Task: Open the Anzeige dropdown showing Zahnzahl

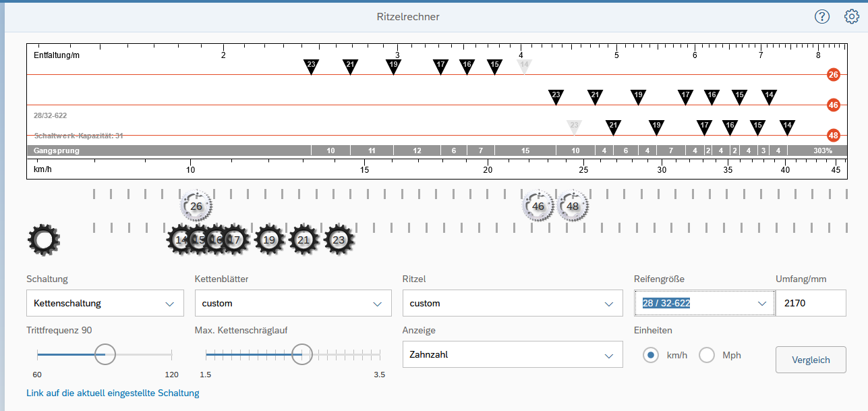Action: click(x=512, y=354)
